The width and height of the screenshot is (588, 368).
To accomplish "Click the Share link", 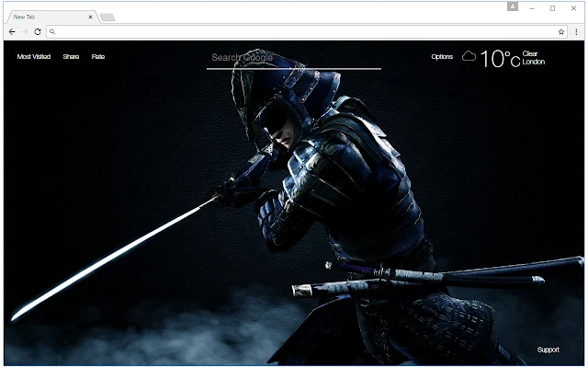I will point(71,57).
